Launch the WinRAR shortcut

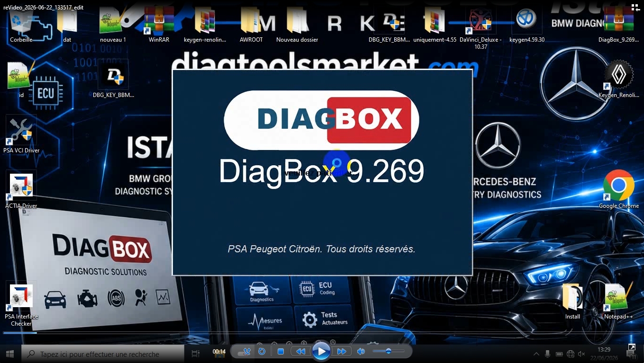coord(159,24)
